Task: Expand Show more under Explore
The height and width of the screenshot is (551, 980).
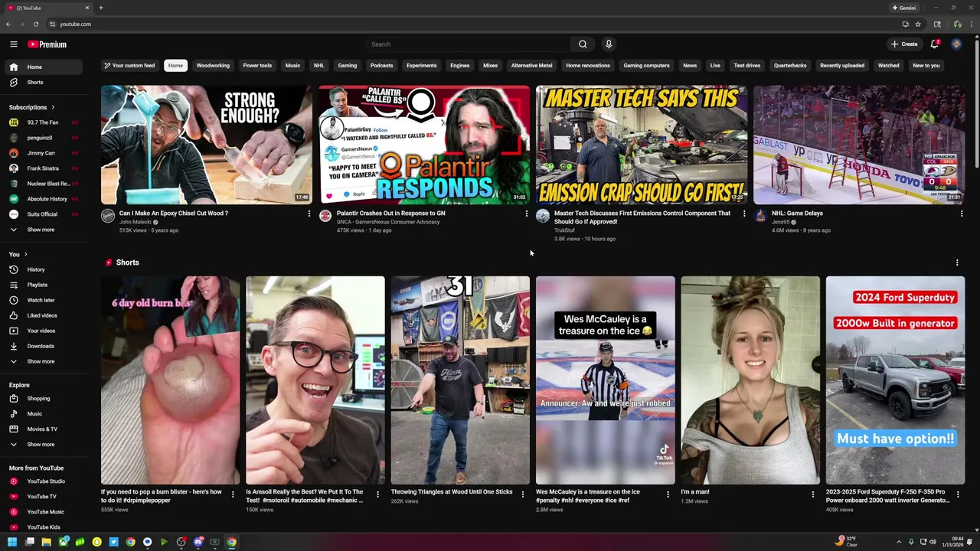Action: point(42,445)
